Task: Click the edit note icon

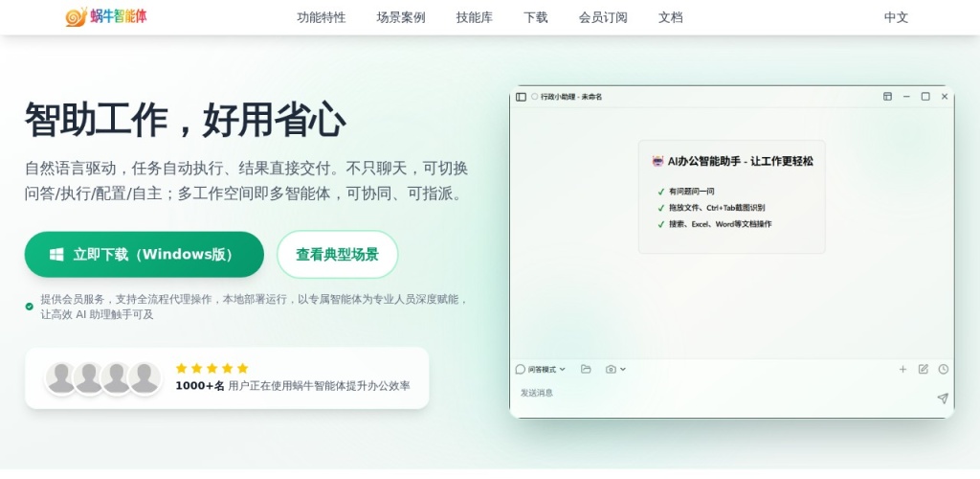Action: click(924, 369)
